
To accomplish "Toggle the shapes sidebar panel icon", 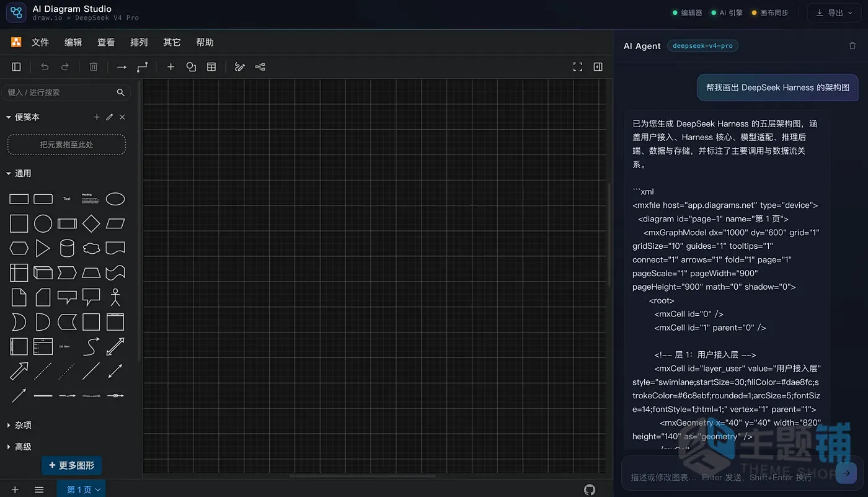I will point(17,67).
